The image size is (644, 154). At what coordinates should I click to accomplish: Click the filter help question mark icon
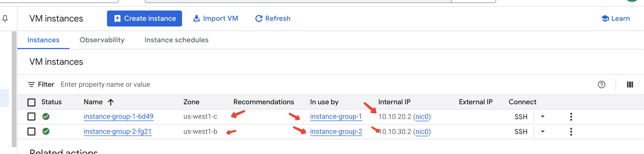601,85
